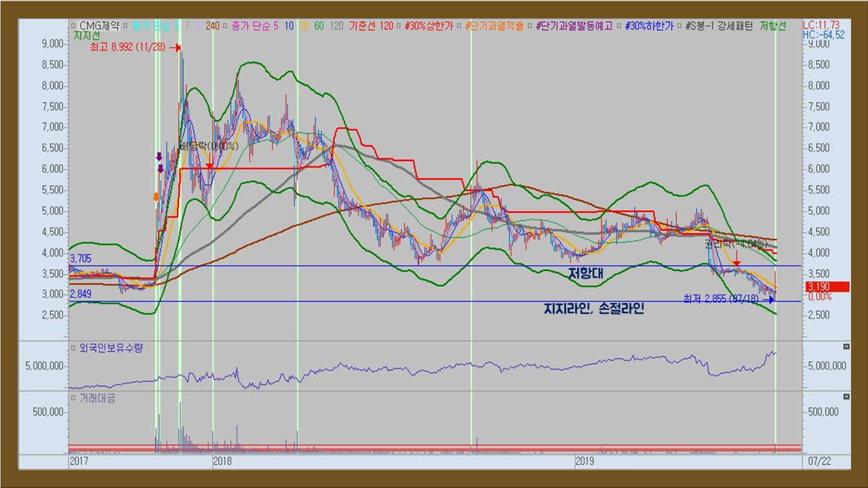Click the 3,705 resistance line value

point(80,258)
